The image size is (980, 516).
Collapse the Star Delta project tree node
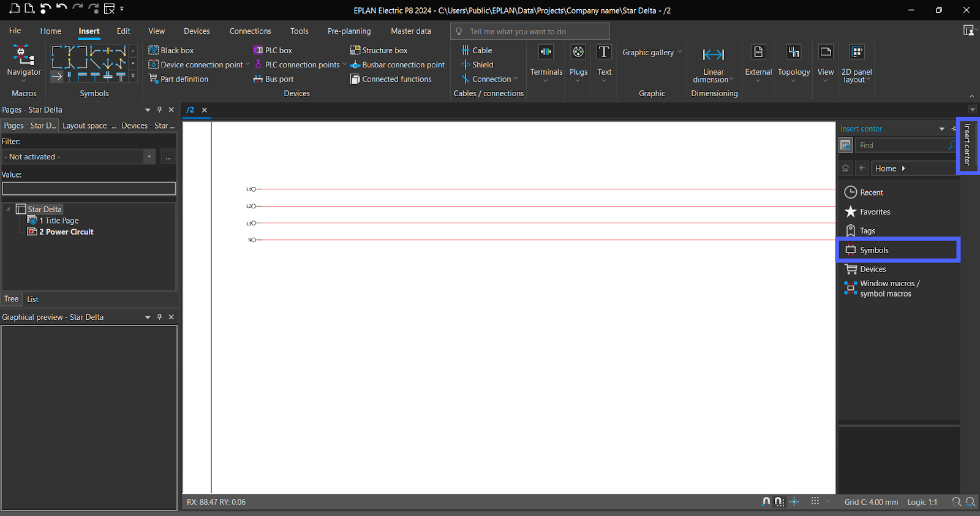pos(8,210)
